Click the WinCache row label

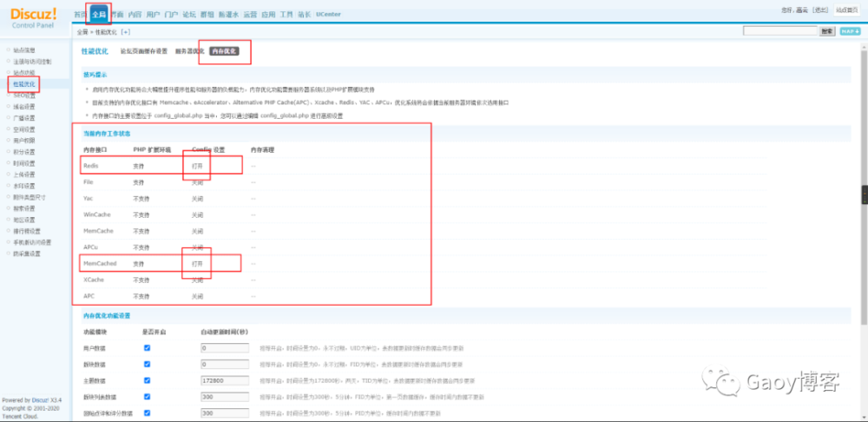pos(96,214)
